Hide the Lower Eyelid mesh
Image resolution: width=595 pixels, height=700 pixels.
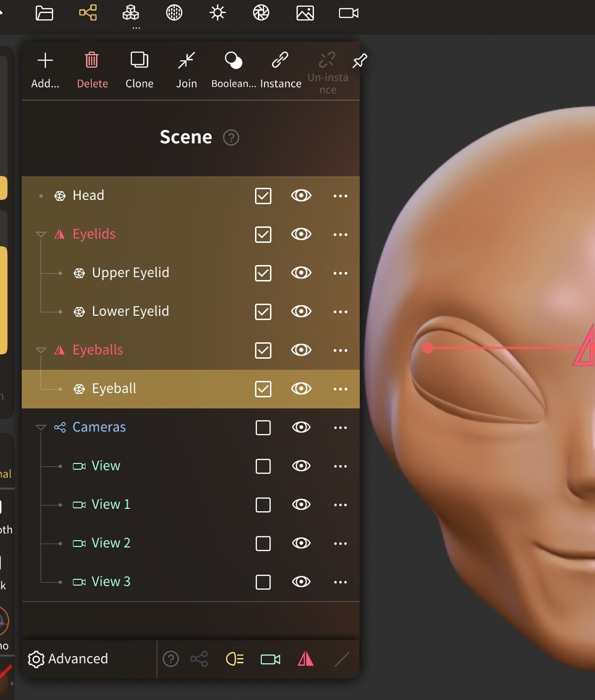[x=301, y=311]
